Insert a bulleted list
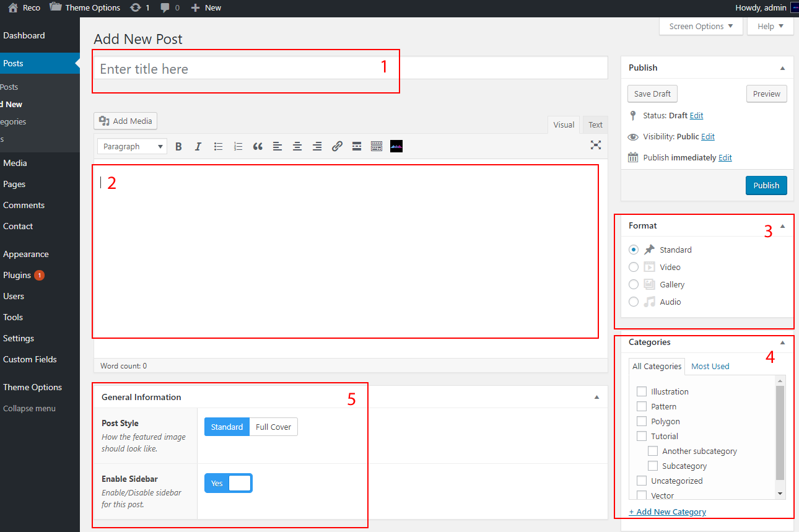The height and width of the screenshot is (532, 799). point(218,147)
